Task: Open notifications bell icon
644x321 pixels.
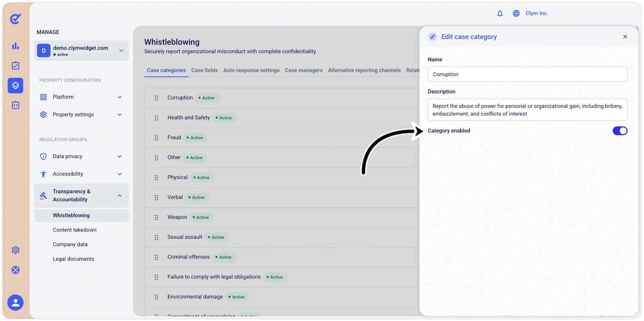Action: tap(500, 13)
